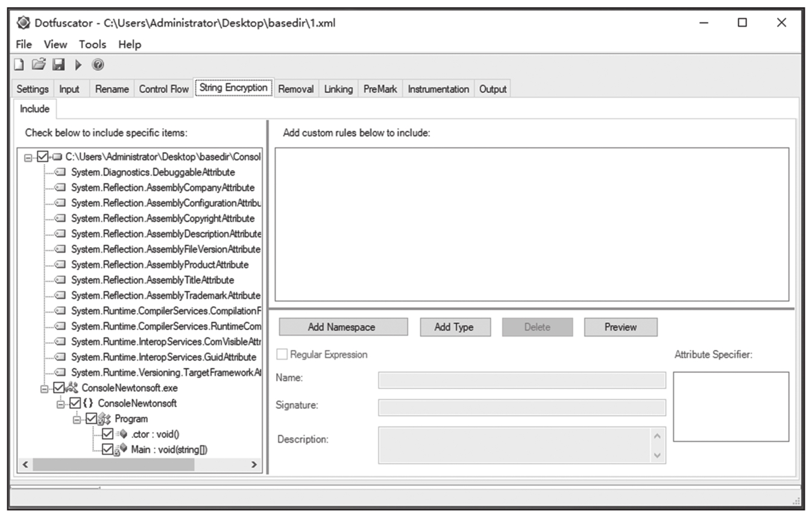The image size is (812, 517).
Task: Click the New Project toolbar icon
Action: pos(19,65)
